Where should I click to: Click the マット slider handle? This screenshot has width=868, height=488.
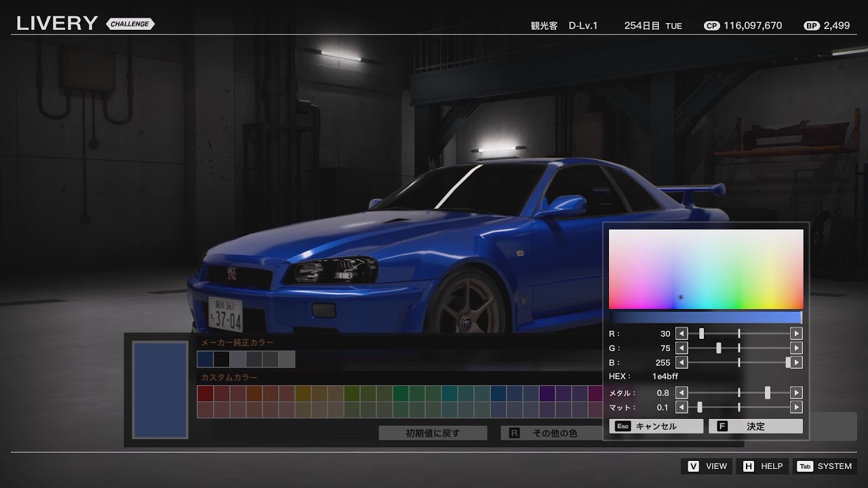700,407
